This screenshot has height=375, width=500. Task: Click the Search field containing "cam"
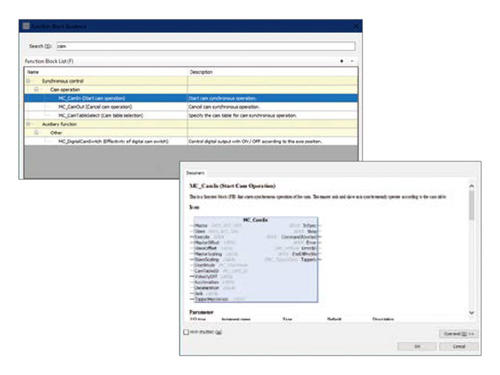(206, 46)
